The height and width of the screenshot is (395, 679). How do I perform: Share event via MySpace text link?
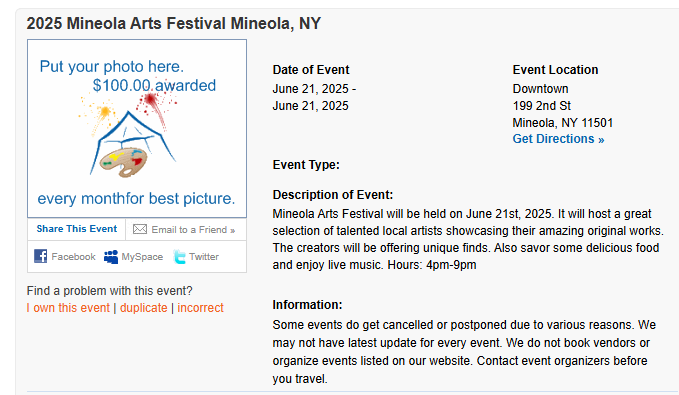pos(142,257)
